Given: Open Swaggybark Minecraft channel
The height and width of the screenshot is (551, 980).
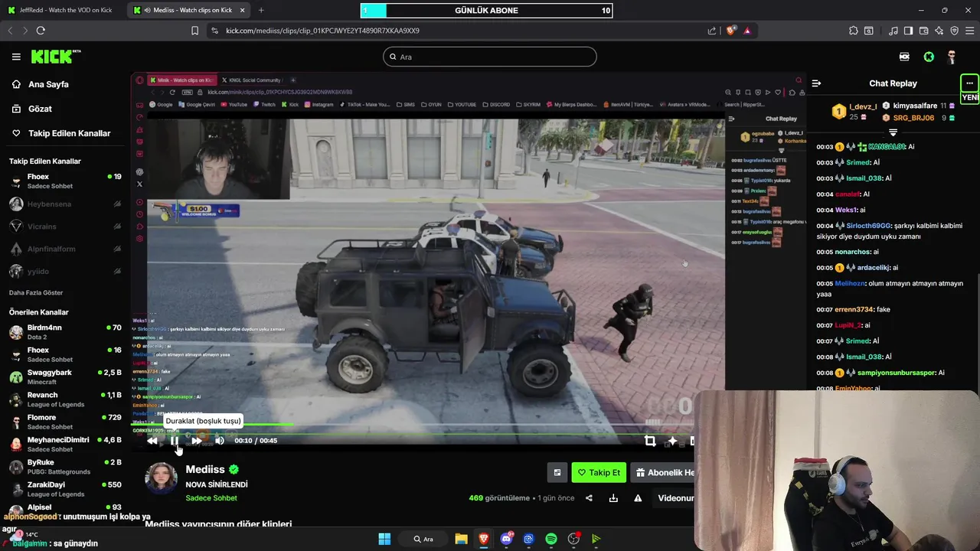Looking at the screenshot, I should 65,377.
